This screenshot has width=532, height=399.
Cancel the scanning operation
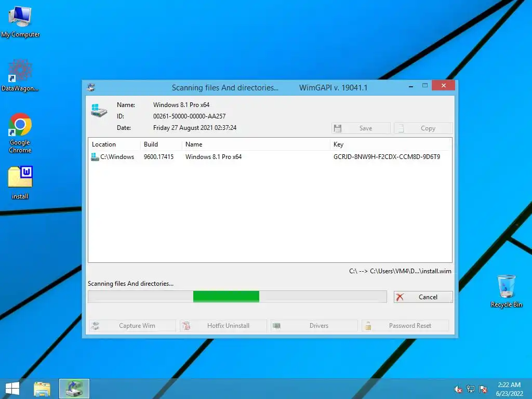pyautogui.click(x=423, y=297)
